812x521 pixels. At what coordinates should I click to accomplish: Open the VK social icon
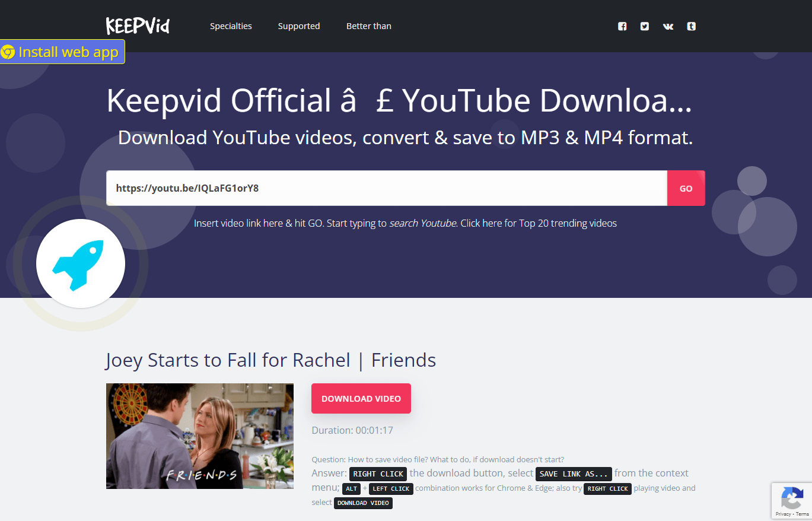(668, 26)
